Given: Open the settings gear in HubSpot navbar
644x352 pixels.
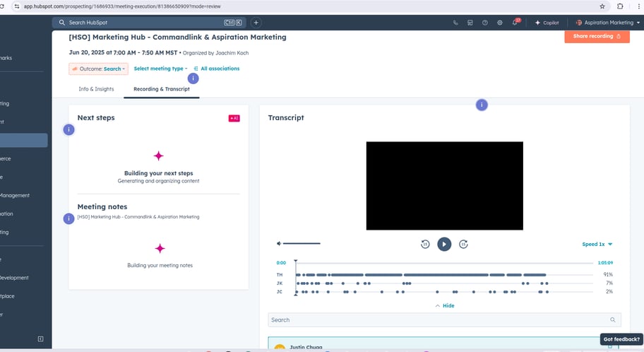Looking at the screenshot, I should (500, 23).
